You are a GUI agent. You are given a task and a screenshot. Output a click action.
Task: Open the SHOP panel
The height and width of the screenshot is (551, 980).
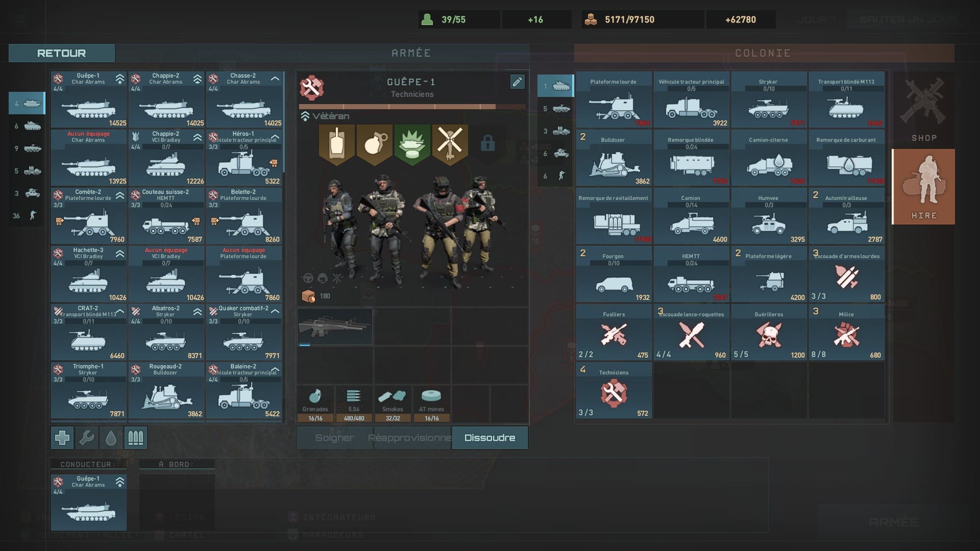[923, 109]
